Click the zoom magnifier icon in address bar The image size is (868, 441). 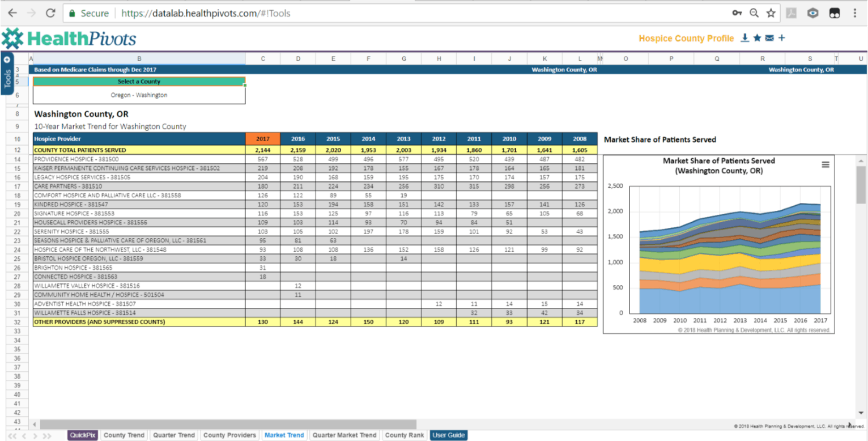(754, 13)
